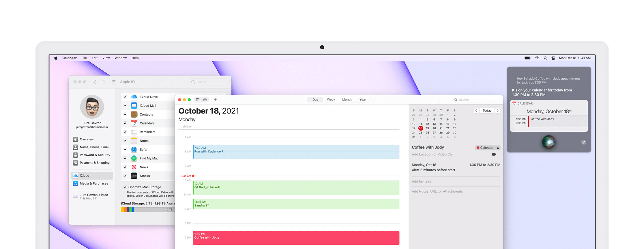Viewport: 644px width, 249px height.
Task: Click the Wi-Fi status icon
Action: [x=537, y=58]
